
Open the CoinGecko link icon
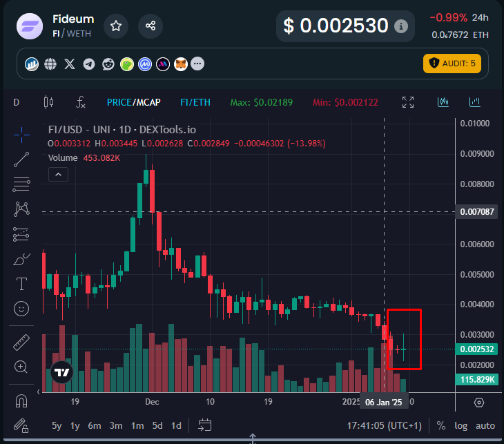point(127,64)
